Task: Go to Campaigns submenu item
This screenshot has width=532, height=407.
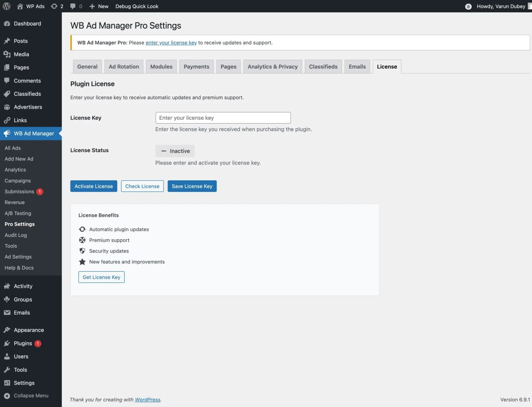Action: [x=18, y=181]
